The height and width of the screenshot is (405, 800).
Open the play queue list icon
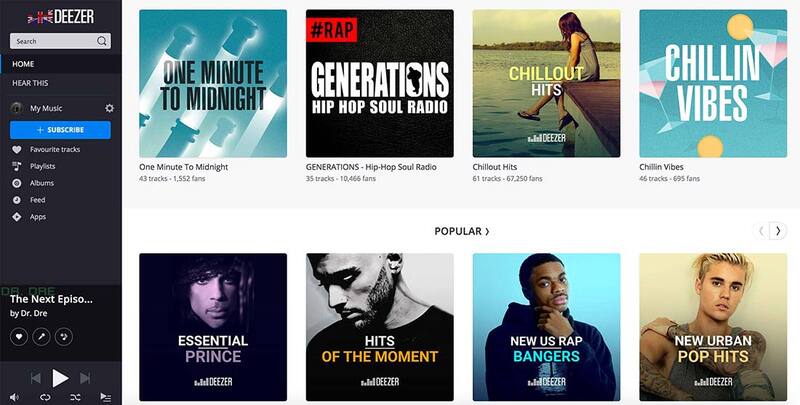[x=105, y=397]
